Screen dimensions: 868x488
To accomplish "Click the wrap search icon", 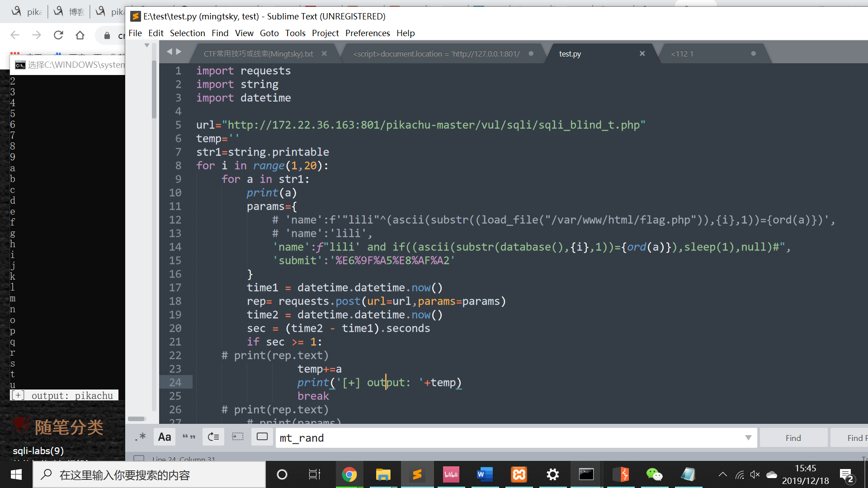I will click(x=213, y=437).
